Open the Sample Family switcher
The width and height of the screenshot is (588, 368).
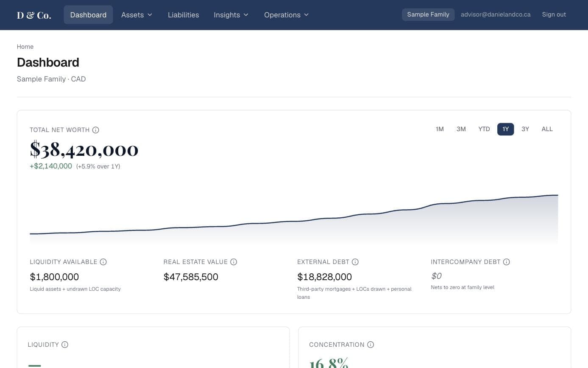point(428,14)
